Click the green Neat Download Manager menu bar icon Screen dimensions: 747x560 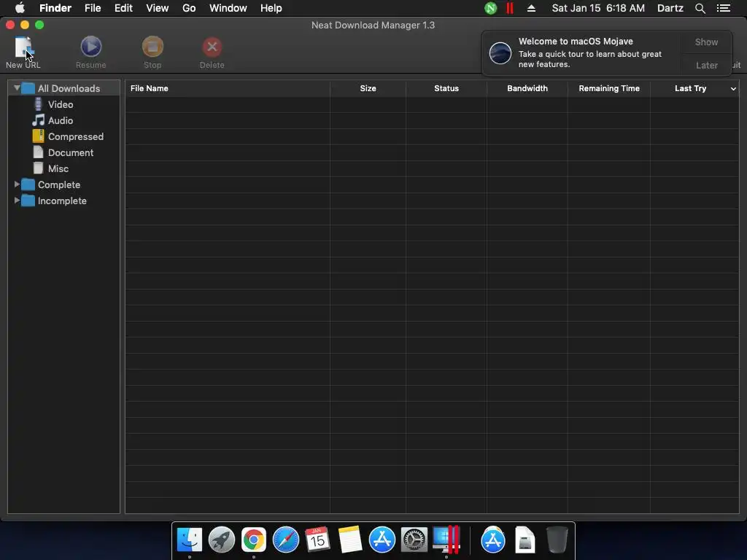(x=490, y=8)
